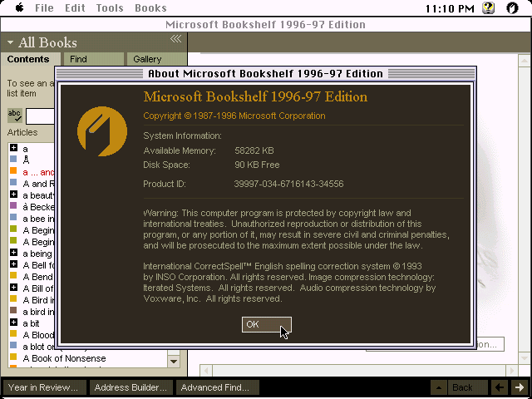Switch to the Contents tab
Image resolution: width=532 pixels, height=399 pixels.
coord(28,59)
